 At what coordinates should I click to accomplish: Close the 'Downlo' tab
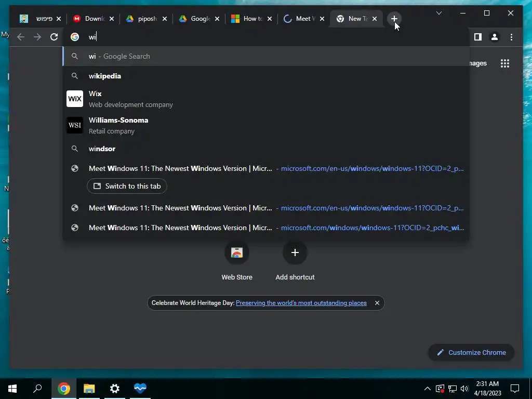(x=112, y=19)
